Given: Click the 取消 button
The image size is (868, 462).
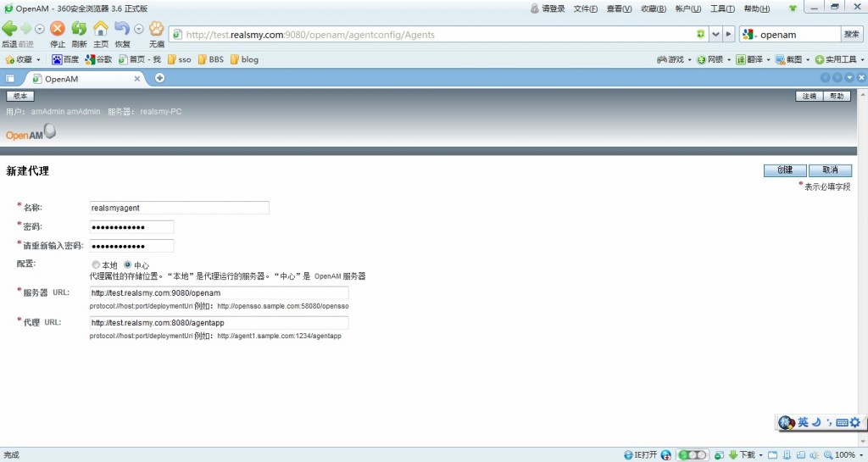Looking at the screenshot, I should pos(830,170).
